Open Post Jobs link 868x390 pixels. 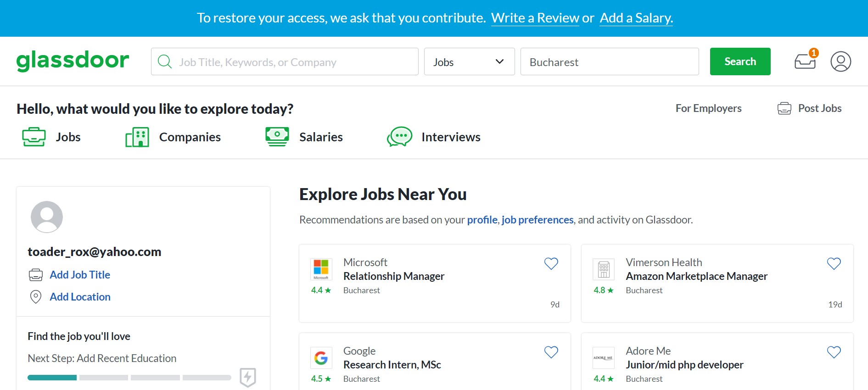click(x=820, y=108)
